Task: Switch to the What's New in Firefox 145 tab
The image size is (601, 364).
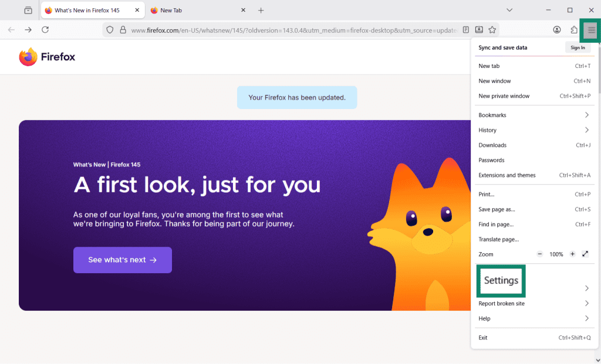Action: coord(93,11)
